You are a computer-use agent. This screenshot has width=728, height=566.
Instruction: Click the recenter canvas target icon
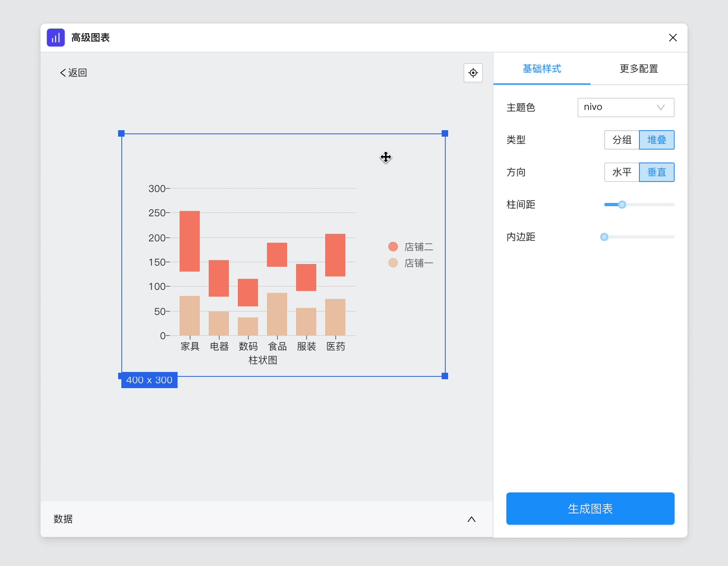(473, 73)
